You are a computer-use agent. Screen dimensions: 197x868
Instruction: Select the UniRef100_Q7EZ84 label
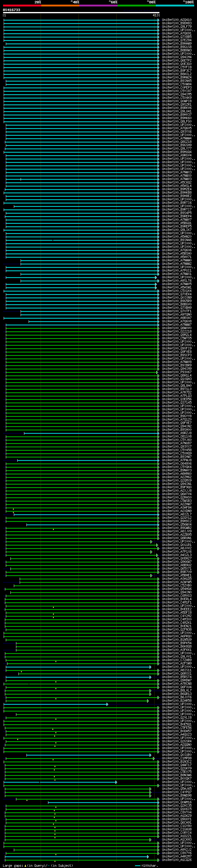177,40
